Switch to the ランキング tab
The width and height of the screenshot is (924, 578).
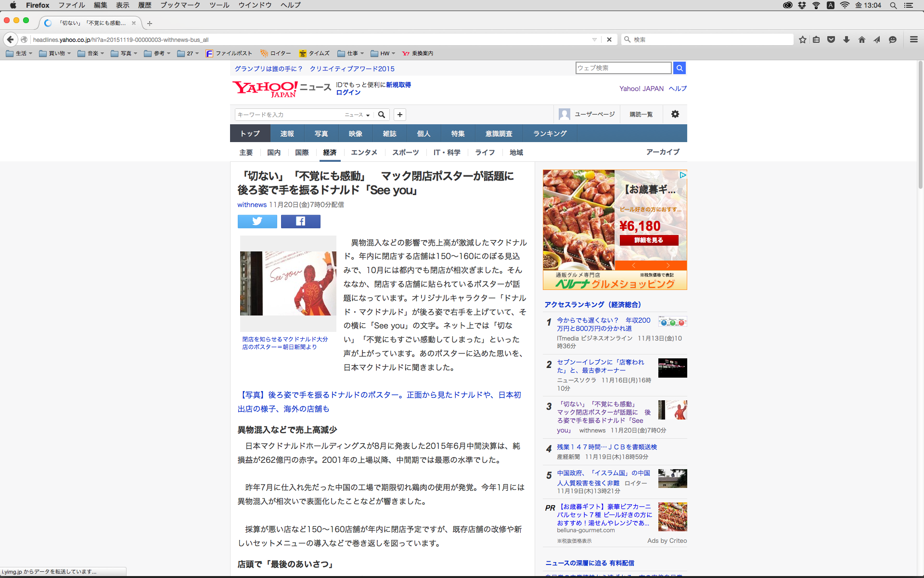pyautogui.click(x=550, y=133)
